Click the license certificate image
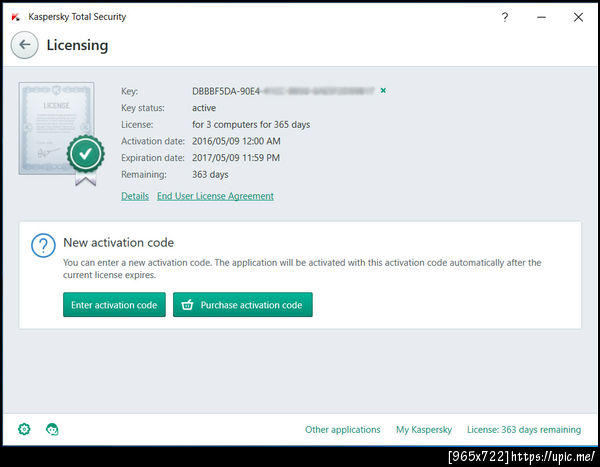The width and height of the screenshot is (600, 467). (x=56, y=128)
